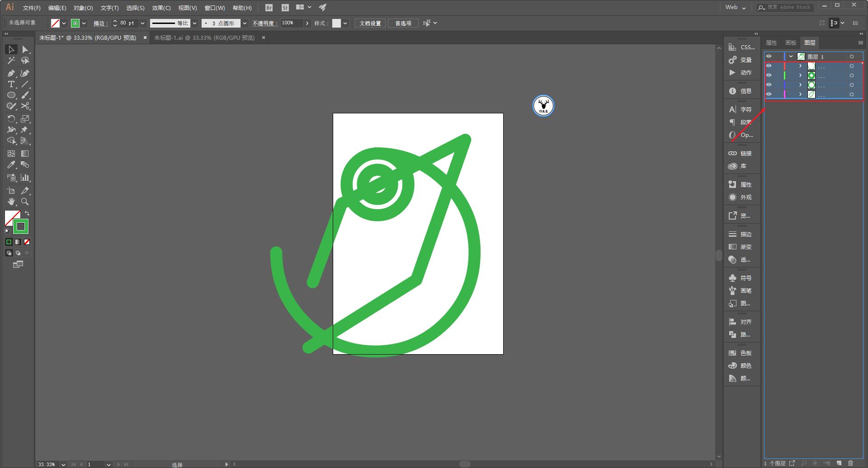Open the 效果(C) menu

click(x=161, y=8)
